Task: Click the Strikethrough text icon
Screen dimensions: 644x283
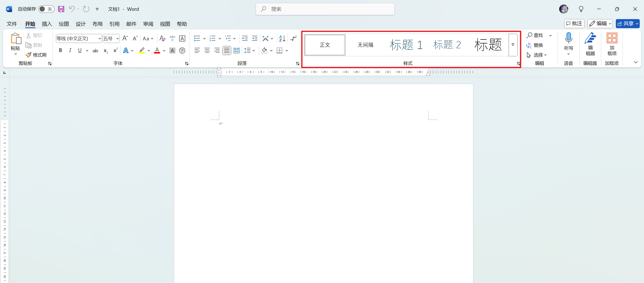Action: click(95, 51)
